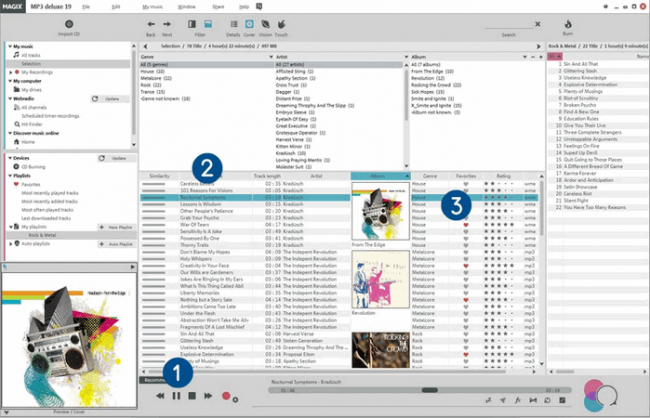Click the Import CD disc icon
Screen dimensions: 650x418
click(x=69, y=24)
